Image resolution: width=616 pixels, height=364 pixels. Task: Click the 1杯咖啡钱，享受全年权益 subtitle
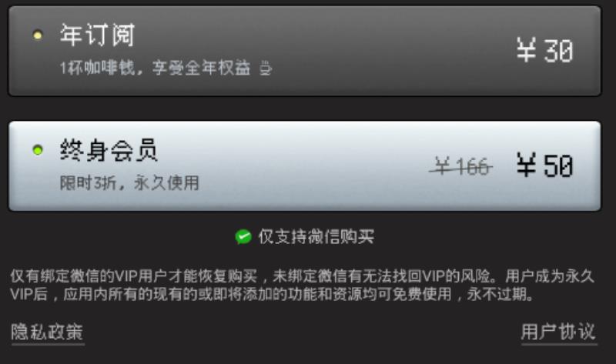click(x=156, y=68)
